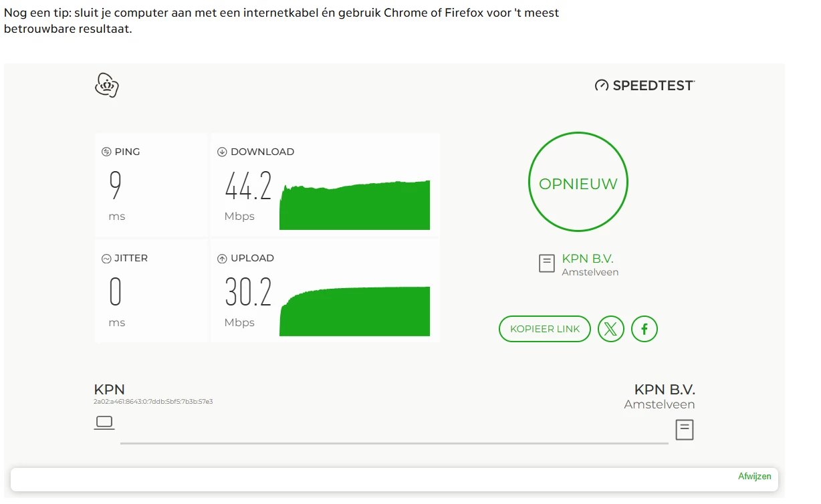Click the download speed graph
The height and width of the screenshot is (504, 821).
[x=355, y=207]
